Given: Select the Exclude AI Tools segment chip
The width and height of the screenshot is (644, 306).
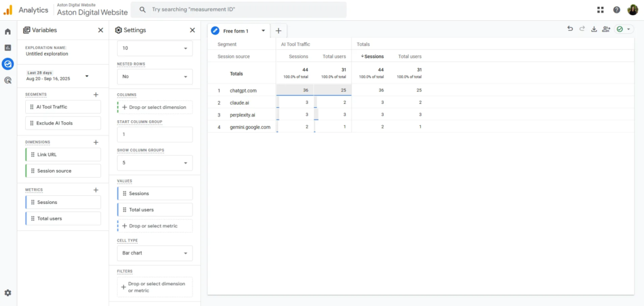Looking at the screenshot, I should [x=63, y=123].
